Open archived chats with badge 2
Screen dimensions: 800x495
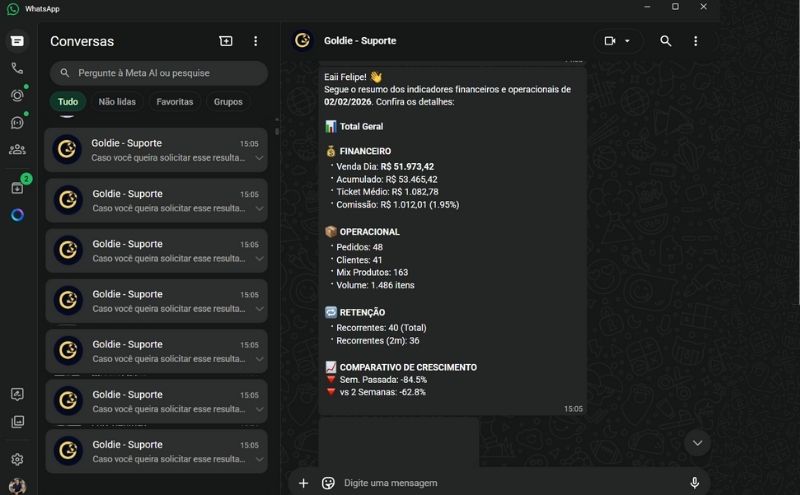[x=17, y=187]
